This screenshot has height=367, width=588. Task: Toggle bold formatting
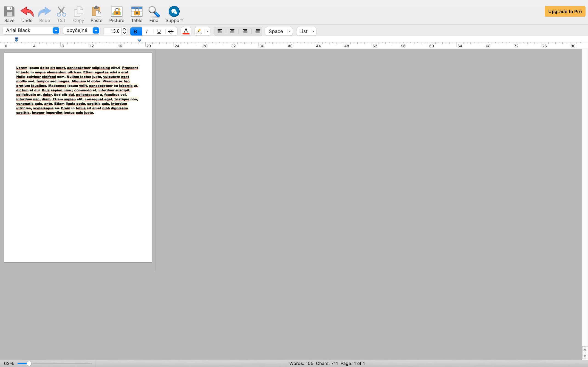click(135, 31)
